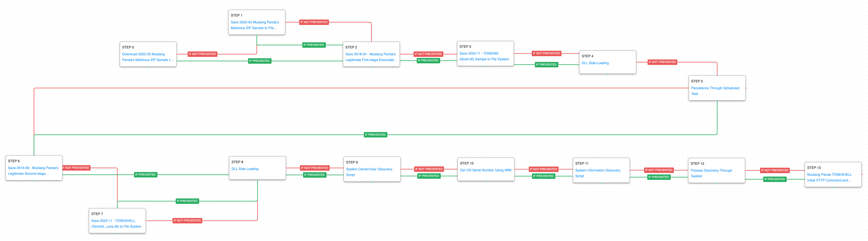Screen dimensions: 868x241
Task: Click IF PREVENTED label on Step 5 to Step 6 line
Action: [375, 135]
